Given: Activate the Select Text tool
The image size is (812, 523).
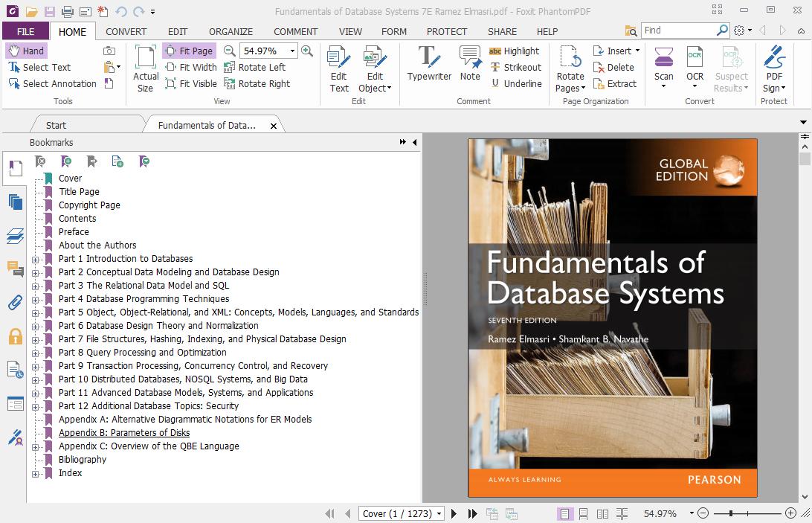Looking at the screenshot, I should tap(39, 68).
